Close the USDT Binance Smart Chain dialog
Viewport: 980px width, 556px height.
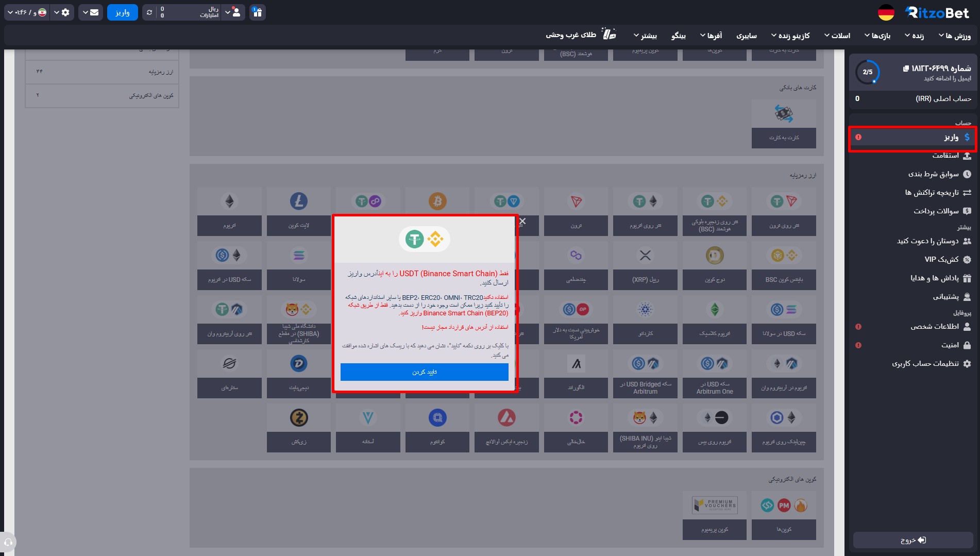point(522,221)
